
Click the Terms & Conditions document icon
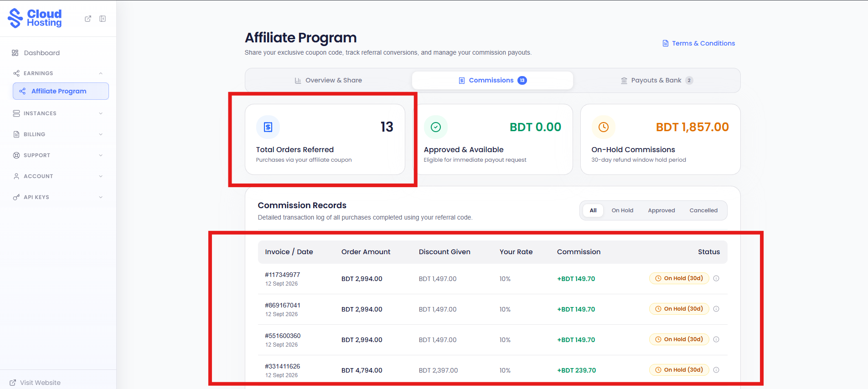coord(666,43)
